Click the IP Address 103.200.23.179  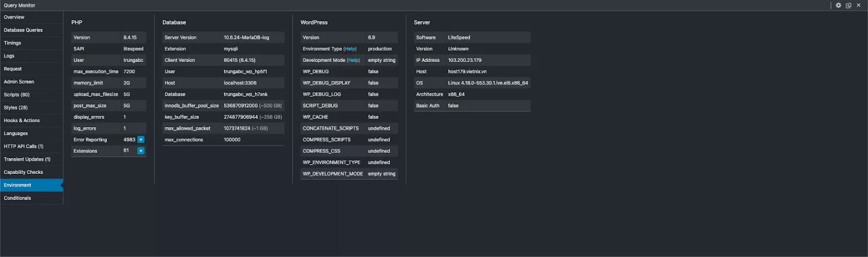(x=464, y=60)
